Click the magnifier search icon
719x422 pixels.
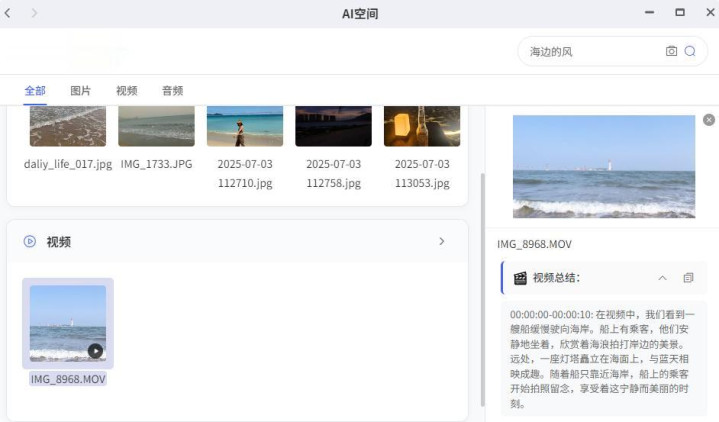[690, 51]
